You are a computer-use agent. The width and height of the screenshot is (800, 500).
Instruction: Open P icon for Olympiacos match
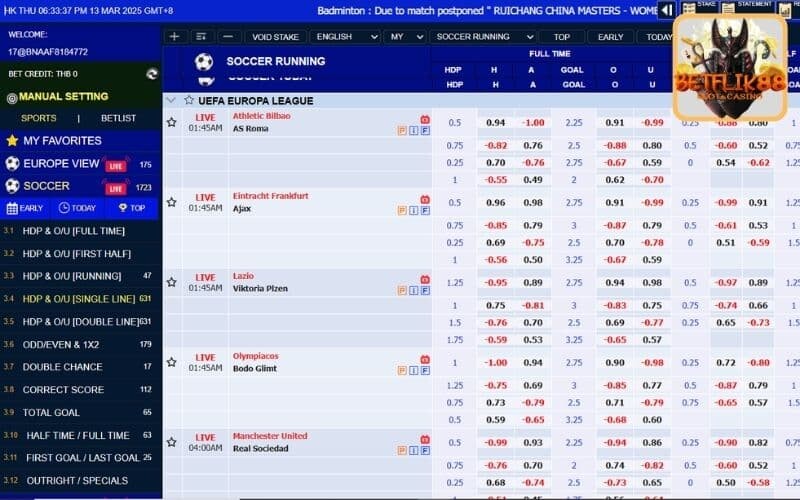[x=402, y=371]
